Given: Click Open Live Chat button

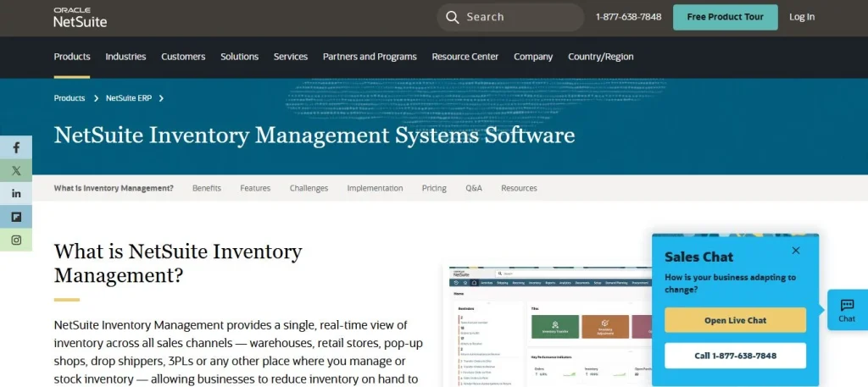Looking at the screenshot, I should [x=735, y=320].
